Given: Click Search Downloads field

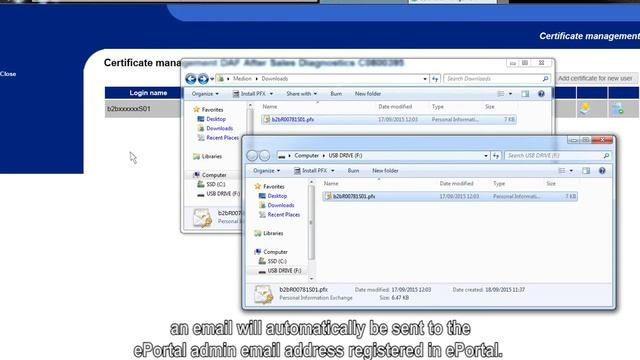Looking at the screenshot, I should click(492, 78).
